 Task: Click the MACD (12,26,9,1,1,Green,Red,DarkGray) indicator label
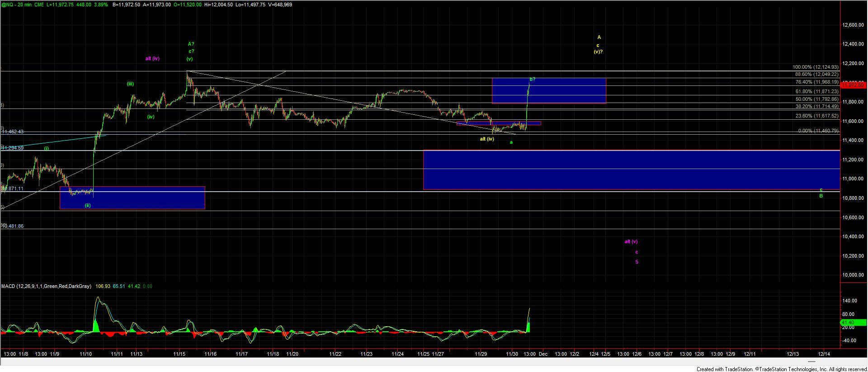pos(46,286)
